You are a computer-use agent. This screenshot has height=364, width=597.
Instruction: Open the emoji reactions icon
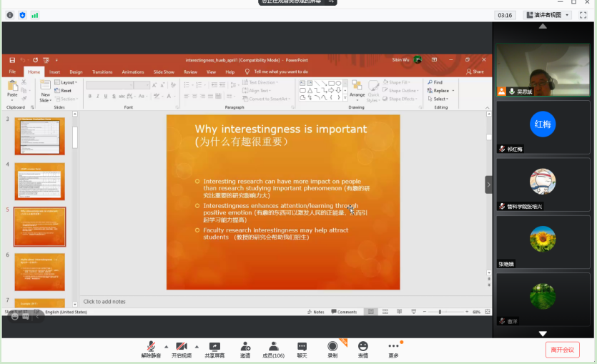pos(363,347)
